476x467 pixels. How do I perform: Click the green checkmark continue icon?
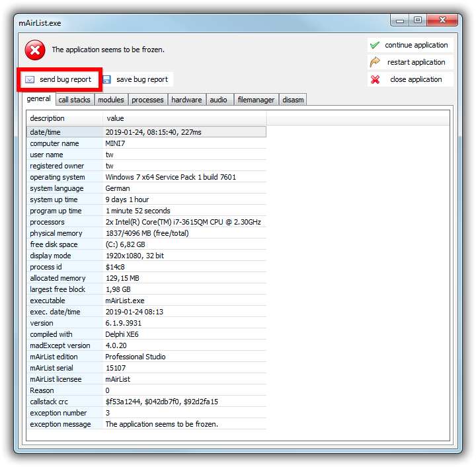(375, 45)
